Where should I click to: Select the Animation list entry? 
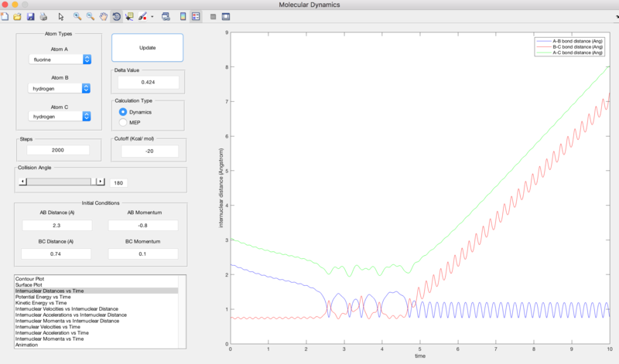click(27, 344)
